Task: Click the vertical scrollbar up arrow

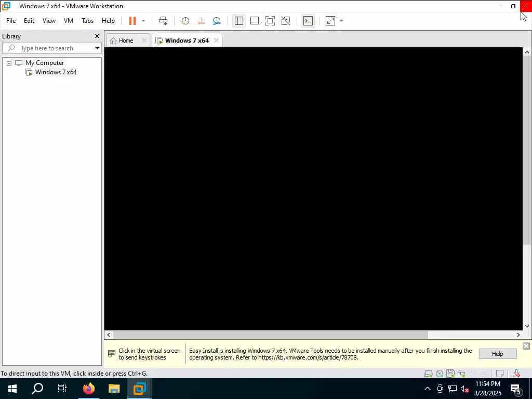Action: pyautogui.click(x=527, y=52)
